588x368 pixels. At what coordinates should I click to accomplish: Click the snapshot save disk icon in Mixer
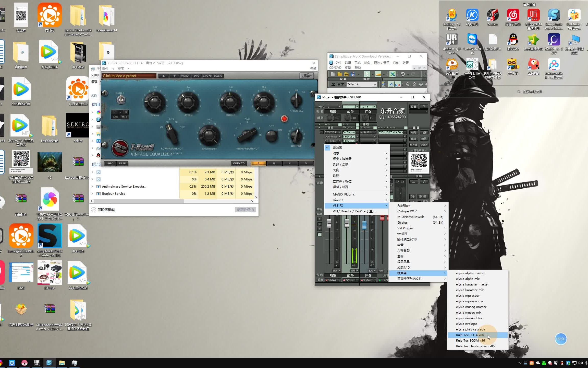(424, 181)
